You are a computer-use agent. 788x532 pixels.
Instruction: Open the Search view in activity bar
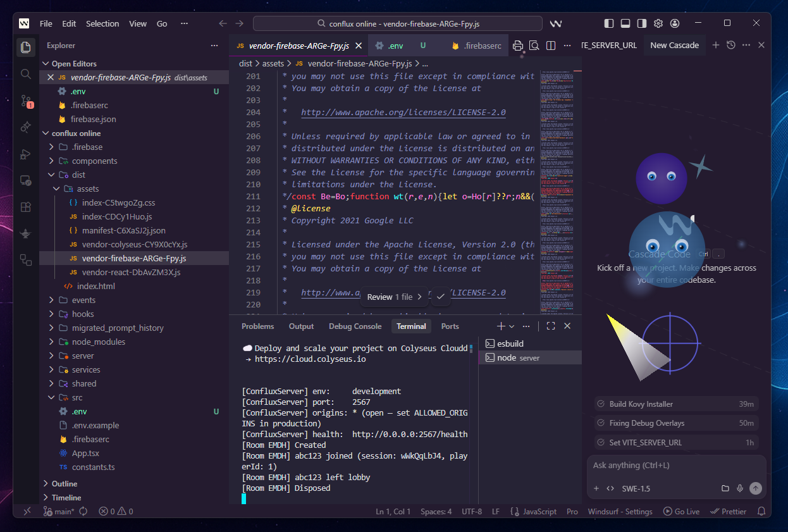tap(26, 74)
